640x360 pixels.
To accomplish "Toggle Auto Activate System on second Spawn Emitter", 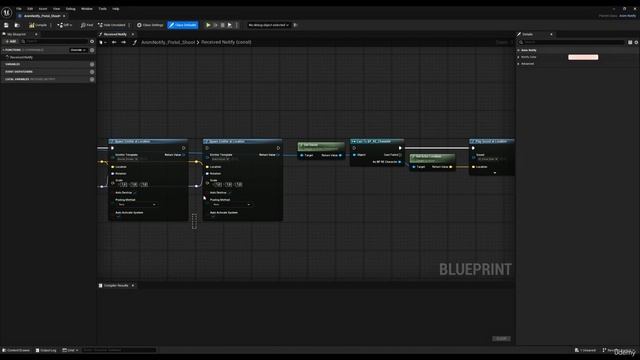I will tap(213, 217).
